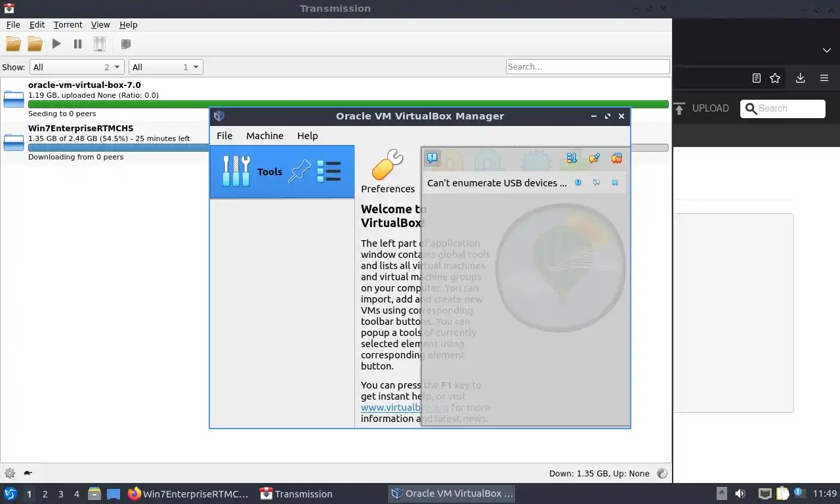Image resolution: width=840 pixels, height=504 pixels.
Task: Click the web page Search field
Action: 783,108
